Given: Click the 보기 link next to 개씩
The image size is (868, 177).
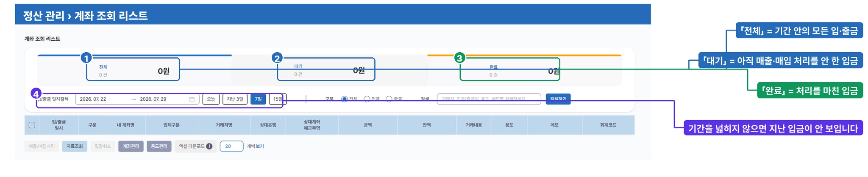Looking at the screenshot, I should 260,146.
